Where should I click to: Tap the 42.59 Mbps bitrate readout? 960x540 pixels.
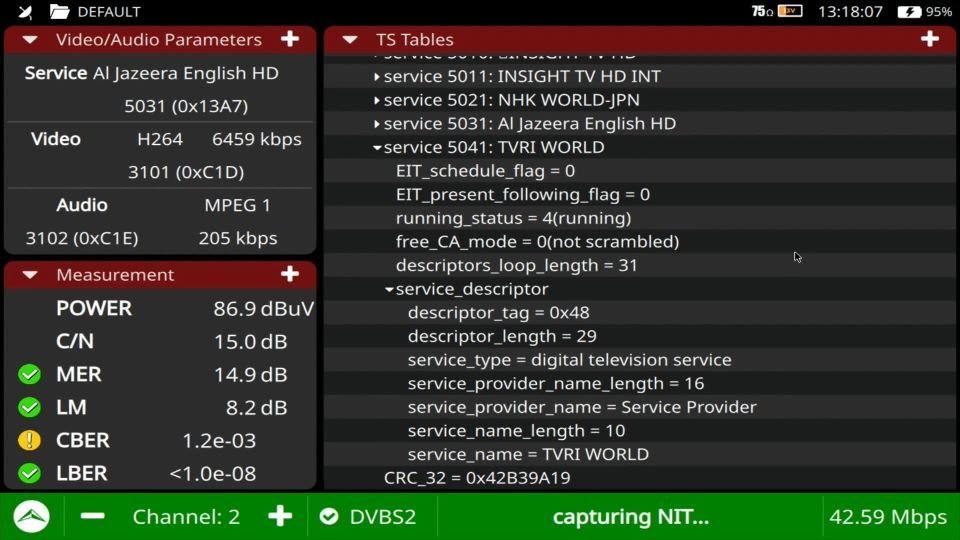[888, 517]
